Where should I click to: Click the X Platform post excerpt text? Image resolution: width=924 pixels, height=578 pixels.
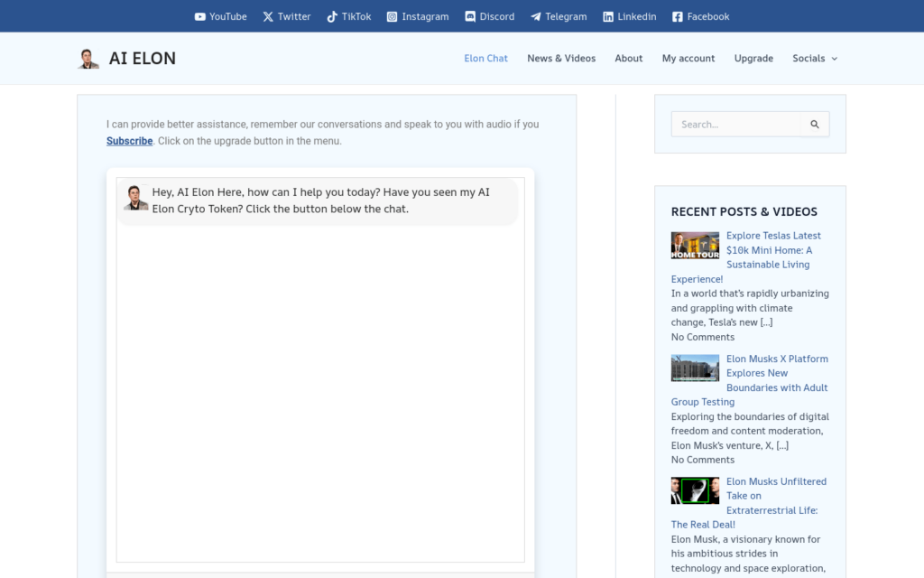click(x=750, y=431)
